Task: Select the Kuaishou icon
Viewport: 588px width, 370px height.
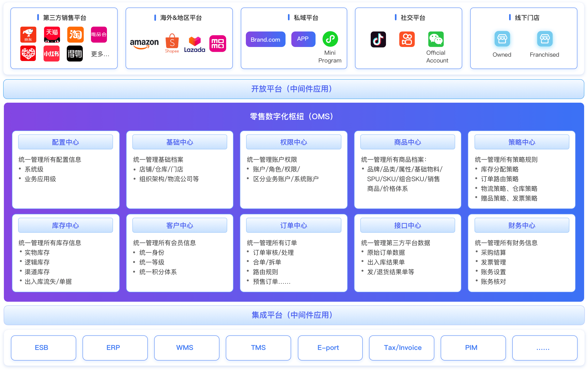Action: [407, 39]
